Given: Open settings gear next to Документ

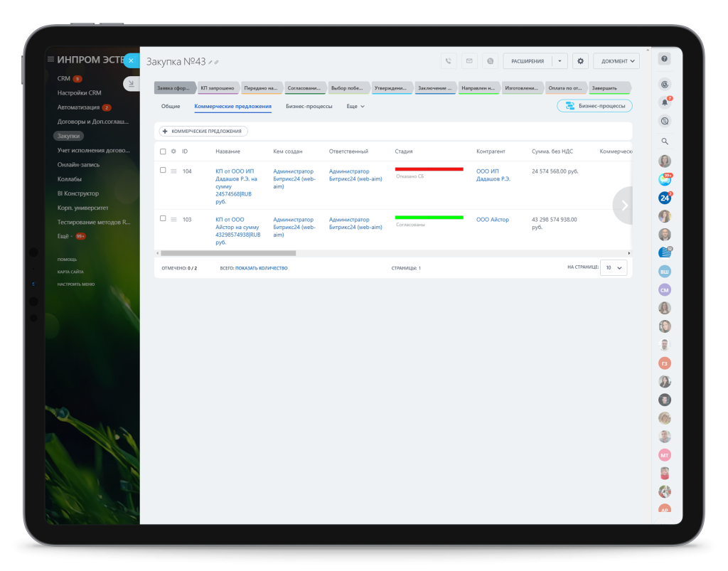Looking at the screenshot, I should [580, 61].
